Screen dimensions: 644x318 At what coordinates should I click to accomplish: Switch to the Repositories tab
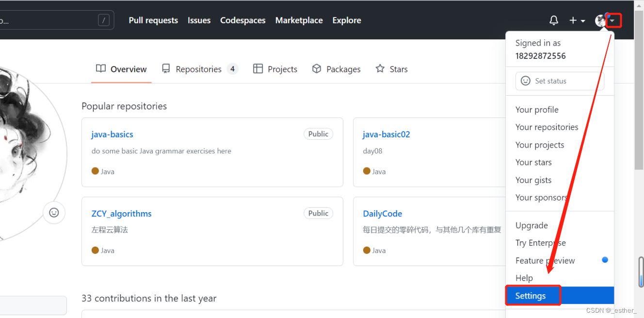pyautogui.click(x=200, y=69)
